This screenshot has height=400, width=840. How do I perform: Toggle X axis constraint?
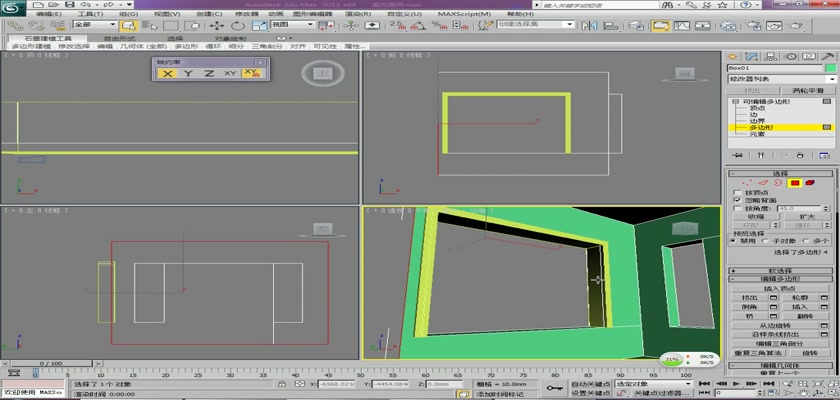click(x=168, y=73)
